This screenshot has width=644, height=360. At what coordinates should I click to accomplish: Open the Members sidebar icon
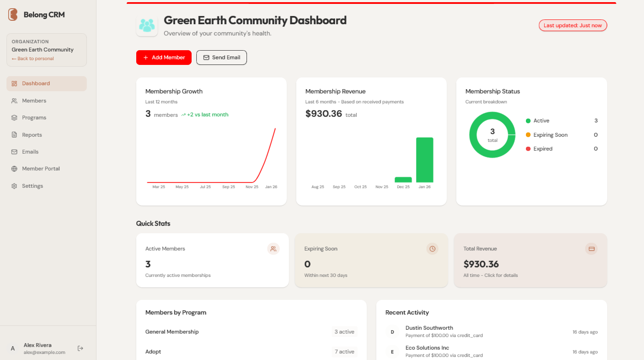click(13, 100)
